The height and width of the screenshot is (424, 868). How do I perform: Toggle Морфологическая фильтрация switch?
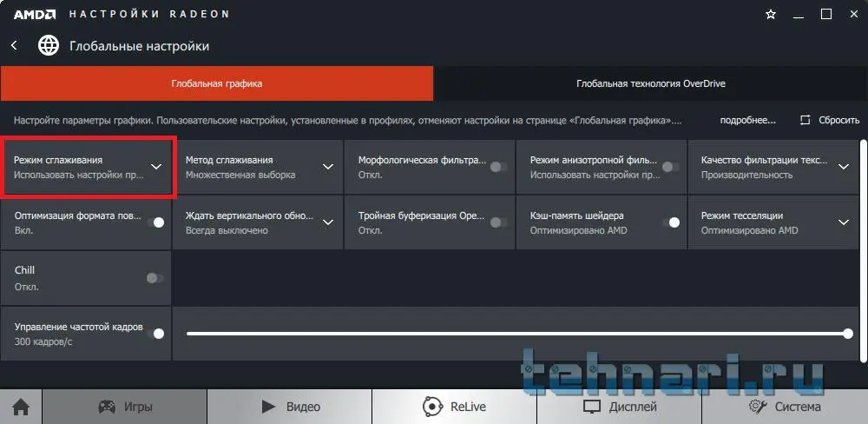(x=499, y=167)
